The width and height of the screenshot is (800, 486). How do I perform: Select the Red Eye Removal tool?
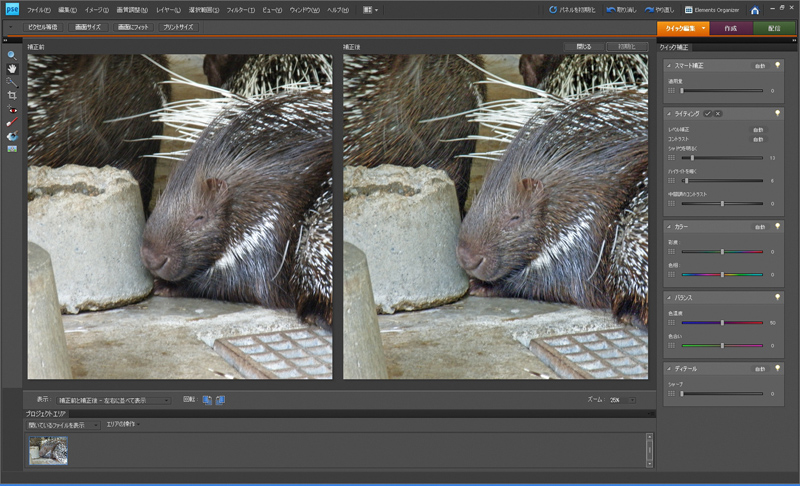pos(11,108)
